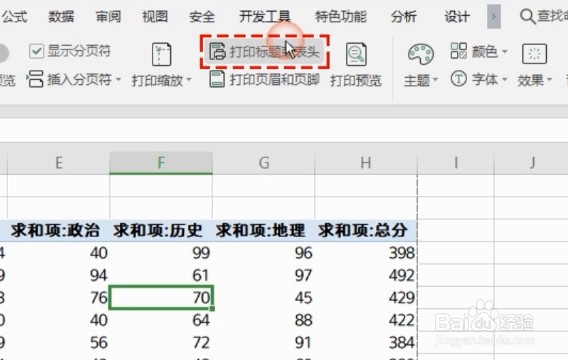Click the 打印预览 label

pos(356,80)
